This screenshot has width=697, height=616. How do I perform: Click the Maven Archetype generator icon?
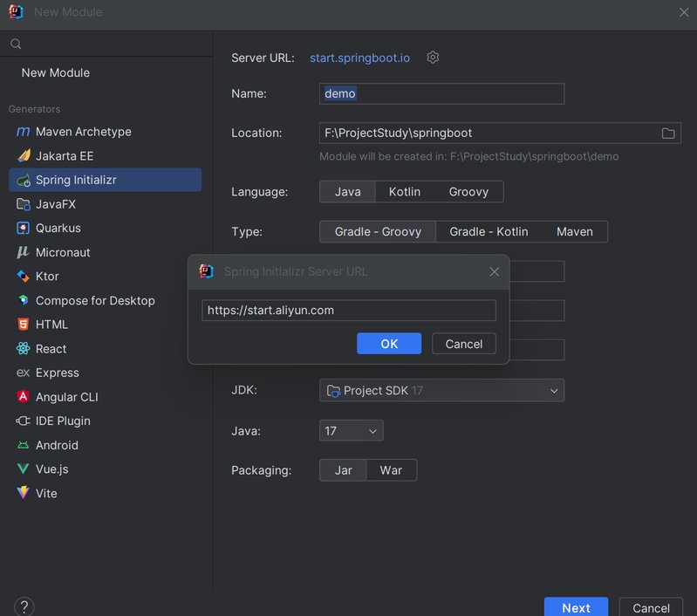coord(23,132)
